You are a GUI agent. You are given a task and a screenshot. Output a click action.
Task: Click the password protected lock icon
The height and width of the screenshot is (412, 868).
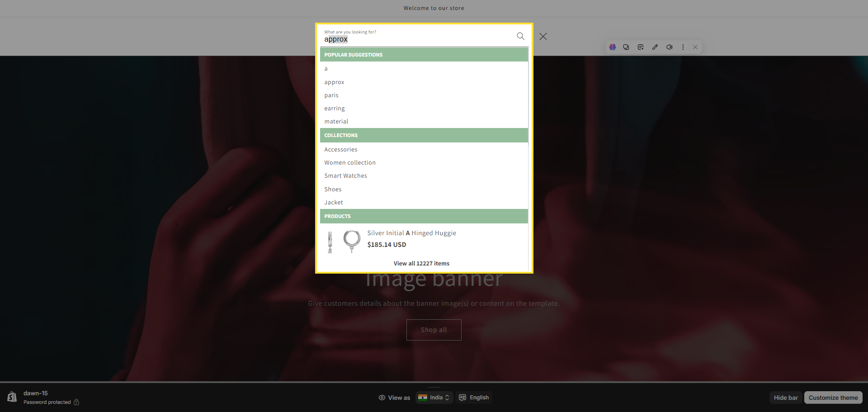point(76,402)
